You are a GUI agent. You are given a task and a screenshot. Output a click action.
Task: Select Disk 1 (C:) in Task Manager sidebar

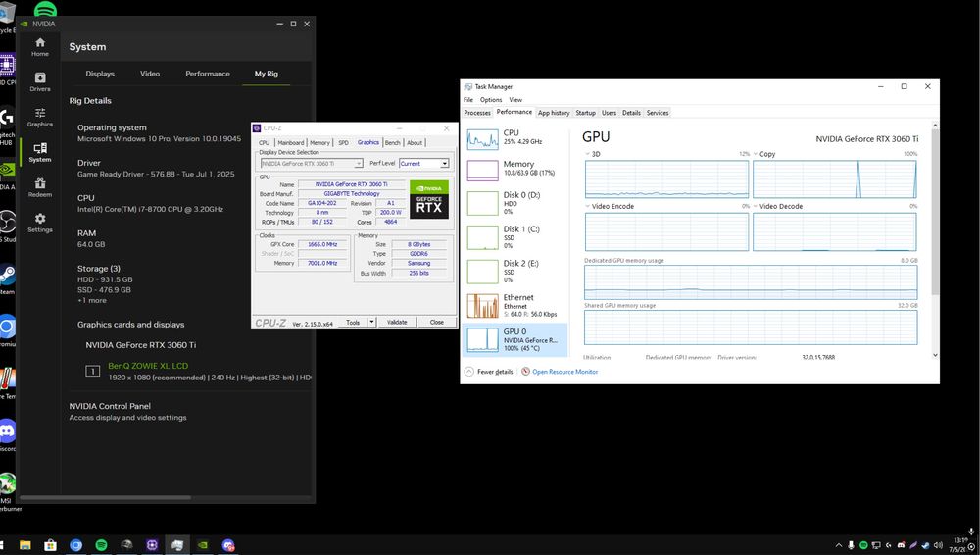pyautogui.click(x=515, y=237)
